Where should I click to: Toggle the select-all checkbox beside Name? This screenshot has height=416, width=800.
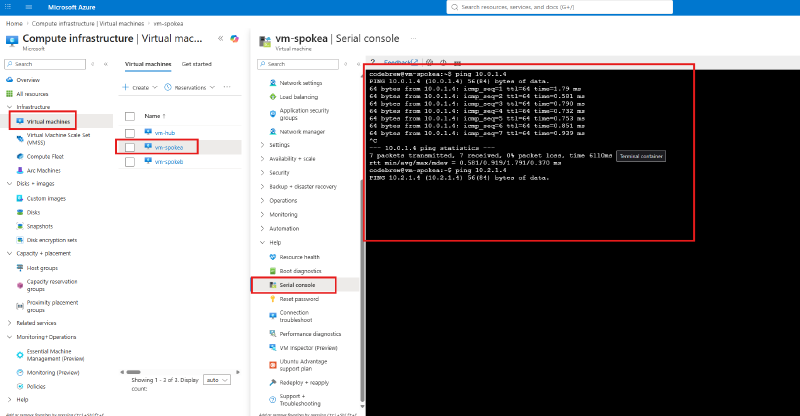click(130, 116)
